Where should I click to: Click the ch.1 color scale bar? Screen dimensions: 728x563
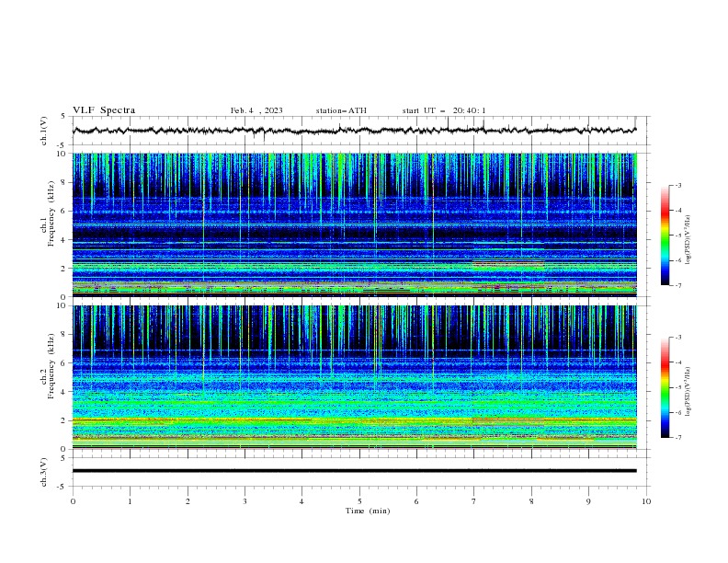665,236
